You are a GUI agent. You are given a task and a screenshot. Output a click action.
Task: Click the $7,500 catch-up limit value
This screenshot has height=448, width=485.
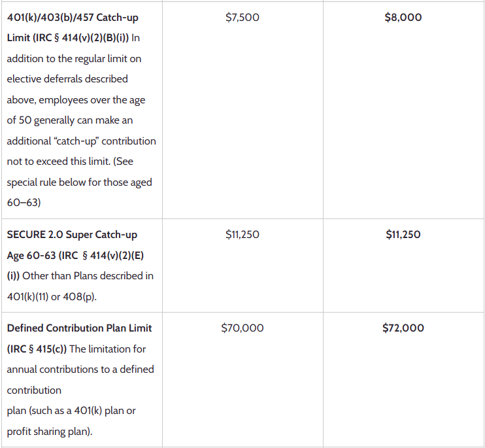point(242,18)
